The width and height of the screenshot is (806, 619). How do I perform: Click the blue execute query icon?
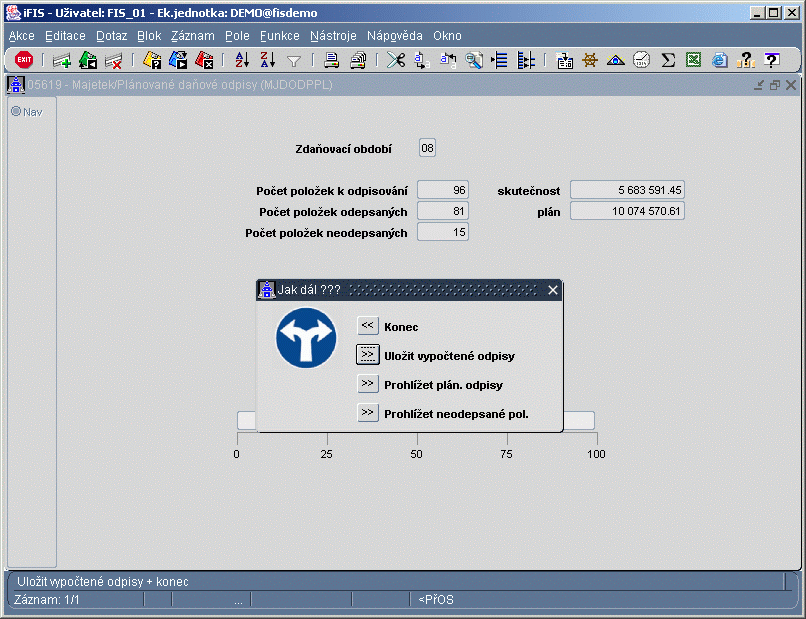178,61
